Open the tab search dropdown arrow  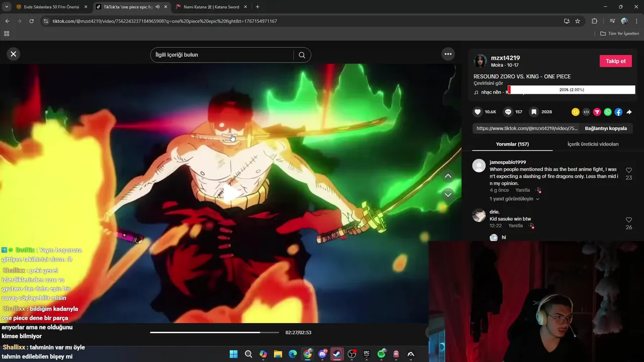(x=7, y=7)
